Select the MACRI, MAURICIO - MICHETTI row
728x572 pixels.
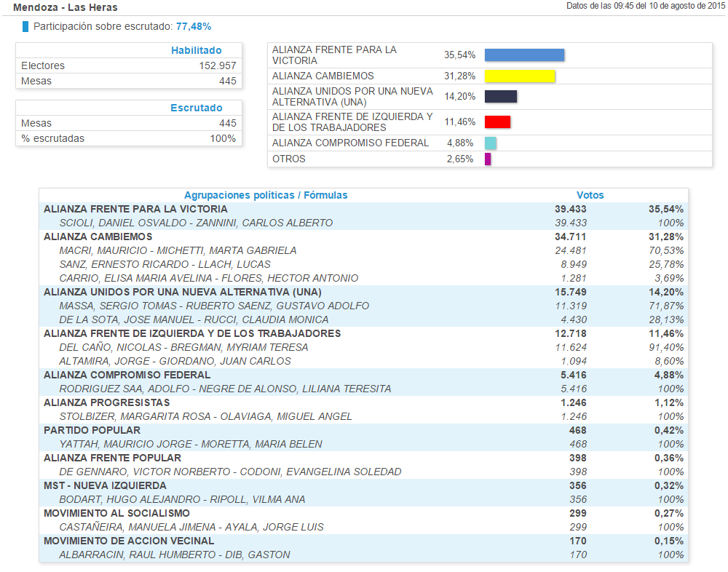click(178, 250)
